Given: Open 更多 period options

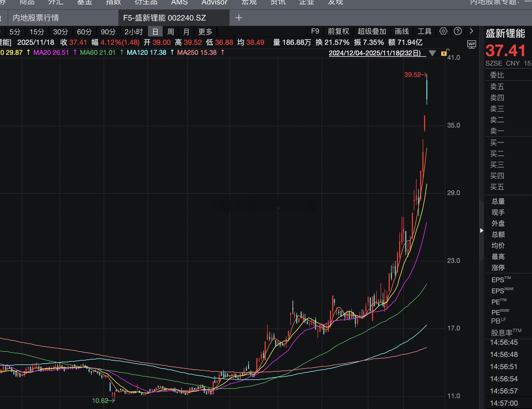Looking at the screenshot, I should click(205, 32).
